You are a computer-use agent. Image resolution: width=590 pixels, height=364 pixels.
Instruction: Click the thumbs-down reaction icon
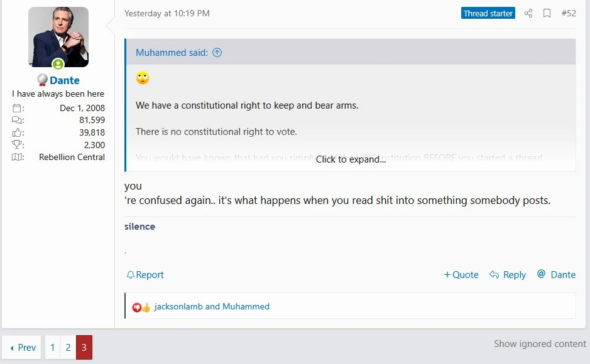tap(136, 308)
